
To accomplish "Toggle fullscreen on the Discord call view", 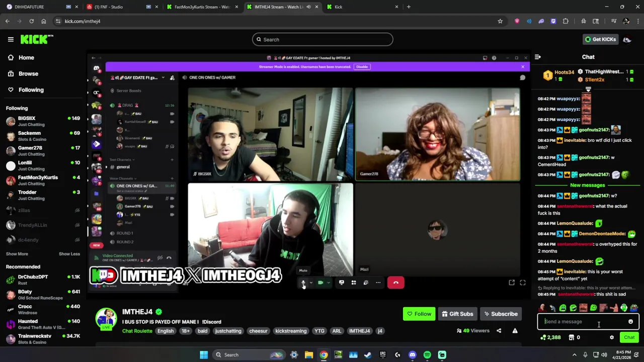I will tap(522, 283).
